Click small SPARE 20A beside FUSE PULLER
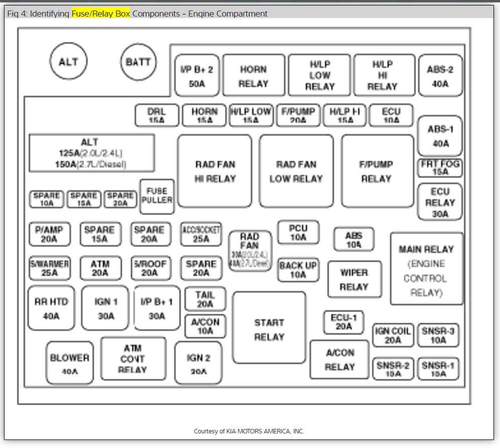The height and width of the screenshot is (448, 500). point(120,200)
